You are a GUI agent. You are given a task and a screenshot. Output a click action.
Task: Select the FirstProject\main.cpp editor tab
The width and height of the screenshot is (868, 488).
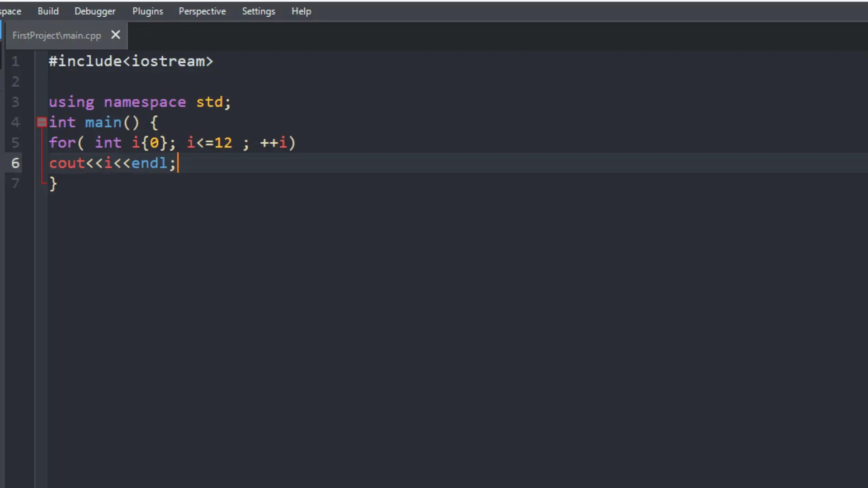pos(57,35)
